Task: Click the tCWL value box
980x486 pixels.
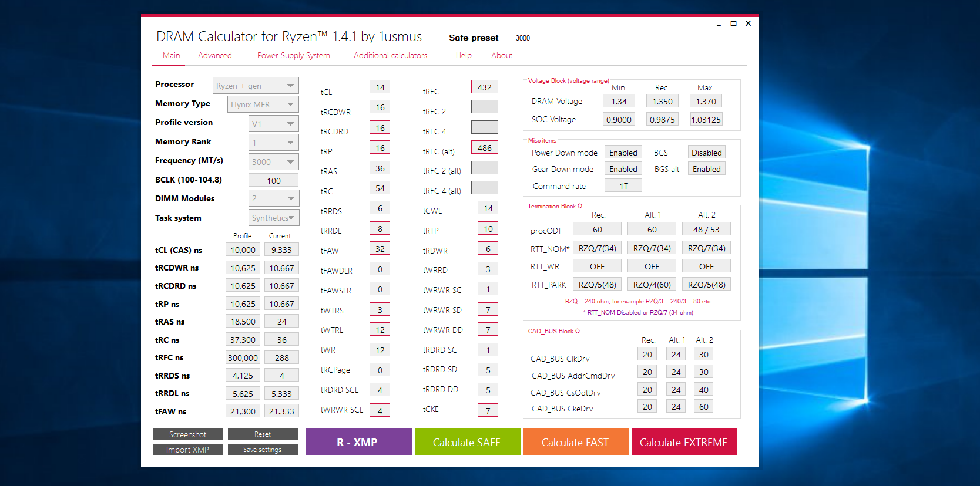Action: coord(488,208)
